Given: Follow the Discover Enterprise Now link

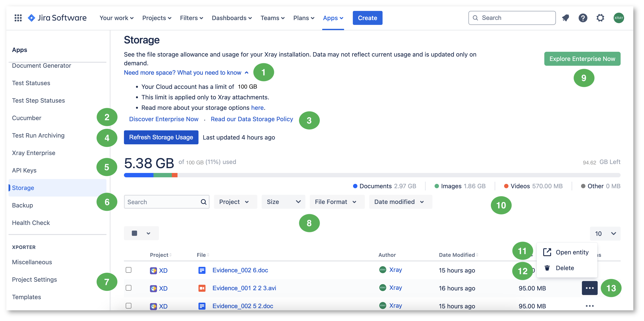Looking at the screenshot, I should tap(164, 119).
